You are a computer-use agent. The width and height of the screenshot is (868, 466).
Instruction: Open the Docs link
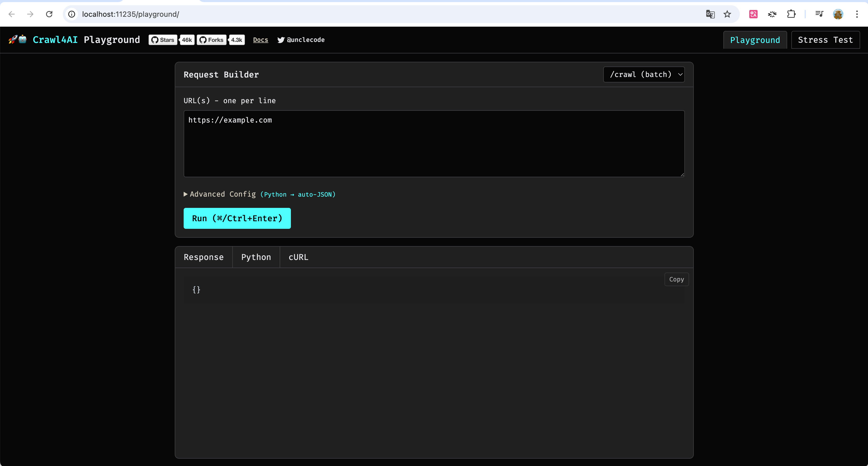[261, 40]
